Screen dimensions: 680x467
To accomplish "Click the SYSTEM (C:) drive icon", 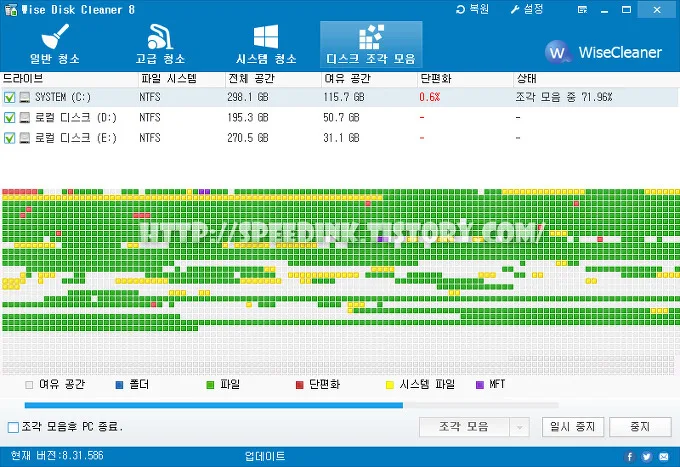I will pos(25,97).
